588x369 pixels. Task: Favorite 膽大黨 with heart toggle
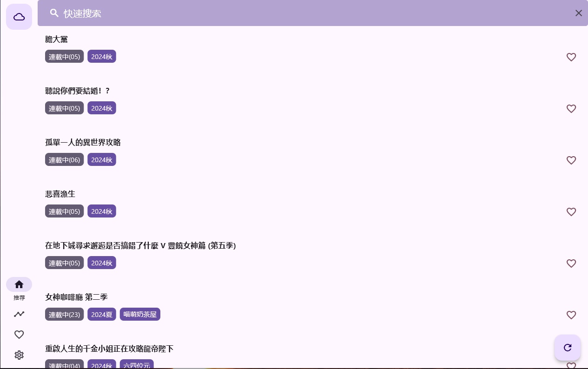tap(571, 57)
